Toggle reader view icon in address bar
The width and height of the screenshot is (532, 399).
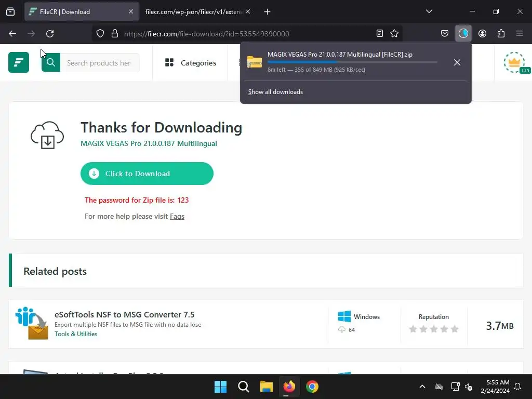[380, 33]
